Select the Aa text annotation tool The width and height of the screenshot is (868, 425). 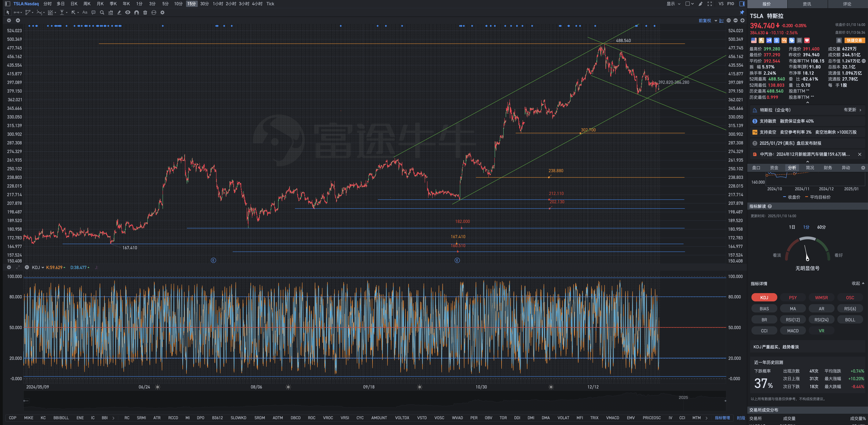click(85, 12)
